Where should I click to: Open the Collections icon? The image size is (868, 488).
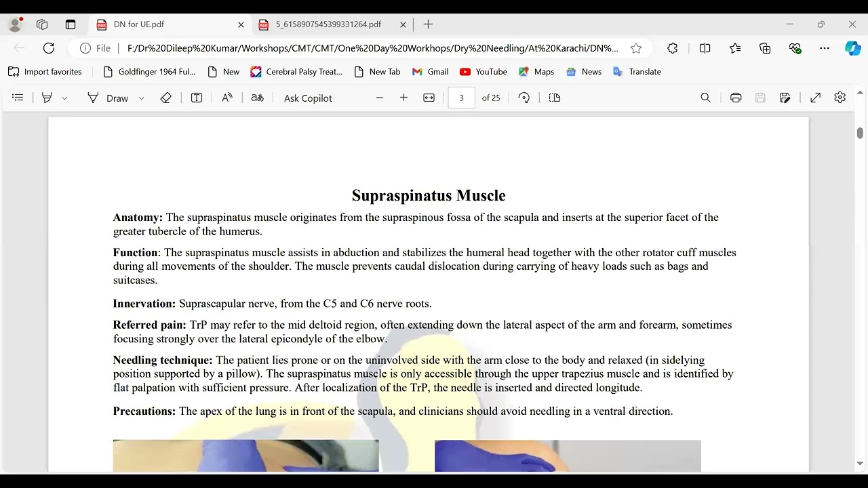pyautogui.click(x=765, y=48)
